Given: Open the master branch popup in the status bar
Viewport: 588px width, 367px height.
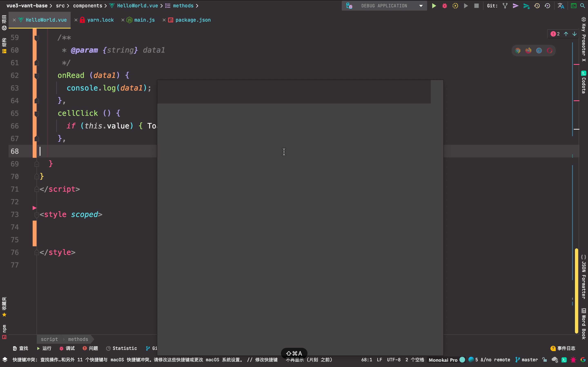Looking at the screenshot, I should pyautogui.click(x=529, y=360).
